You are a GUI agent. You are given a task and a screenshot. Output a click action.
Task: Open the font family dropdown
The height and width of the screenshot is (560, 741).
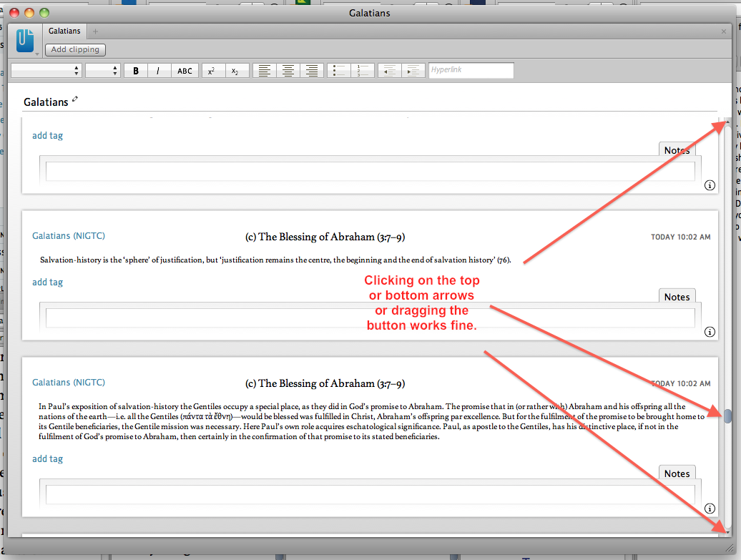[46, 71]
